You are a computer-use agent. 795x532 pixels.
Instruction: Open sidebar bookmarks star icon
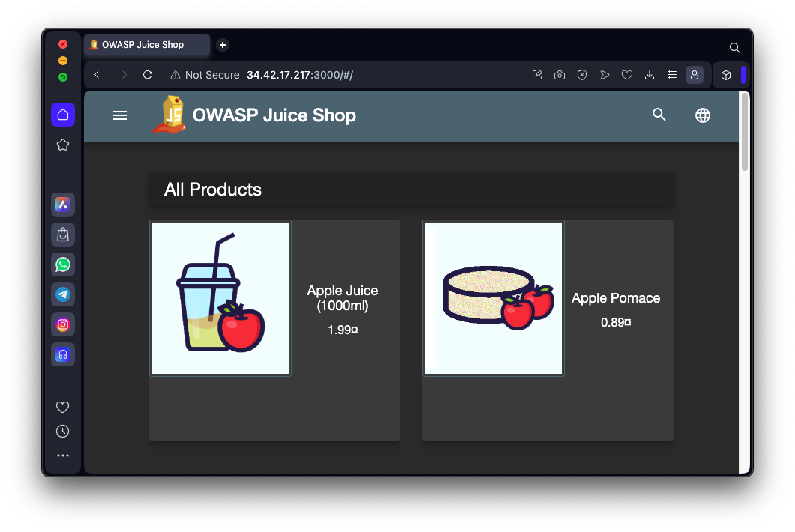[x=63, y=145]
